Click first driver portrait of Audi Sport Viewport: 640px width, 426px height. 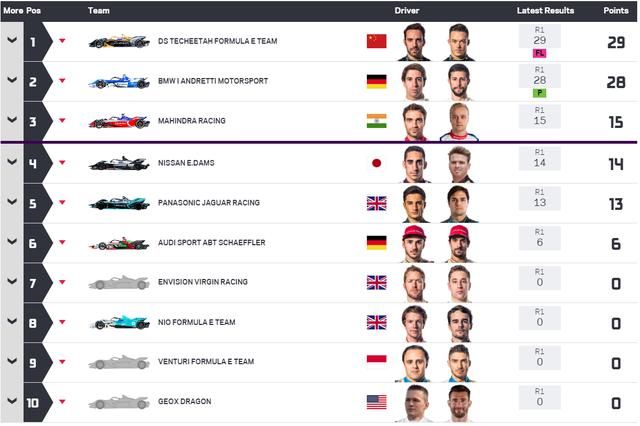click(415, 244)
